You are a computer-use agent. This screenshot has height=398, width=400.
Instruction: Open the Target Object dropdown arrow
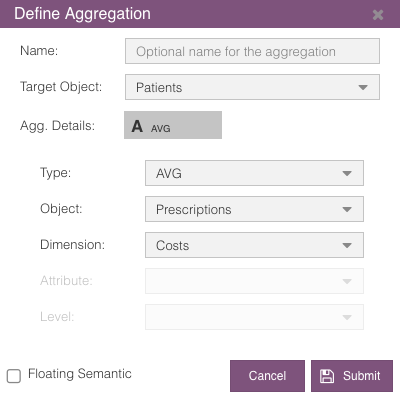tap(363, 88)
